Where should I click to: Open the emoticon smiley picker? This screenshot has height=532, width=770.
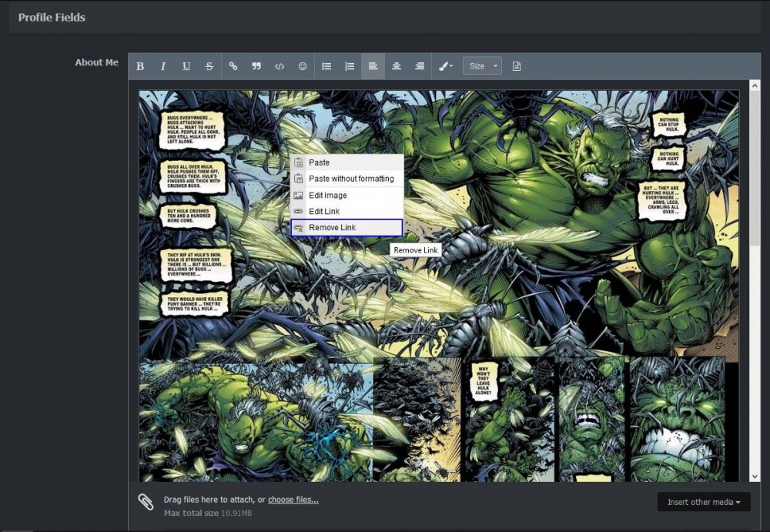pyautogui.click(x=303, y=66)
